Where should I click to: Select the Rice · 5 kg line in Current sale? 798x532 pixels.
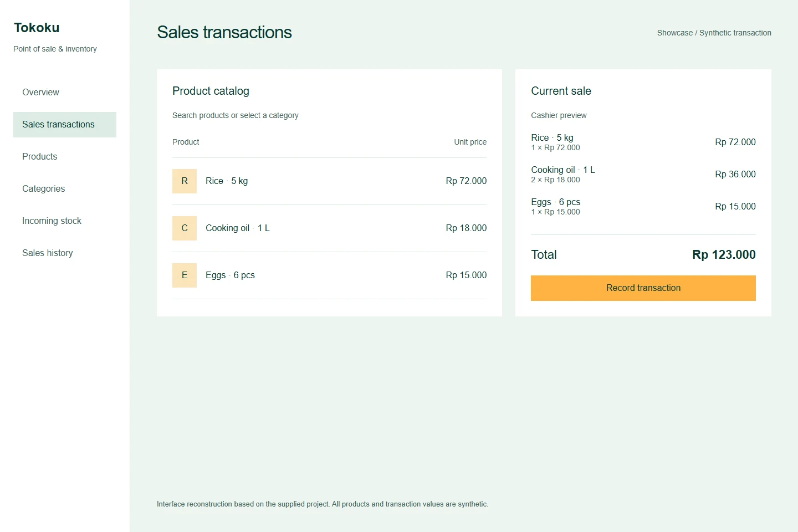[x=643, y=142]
